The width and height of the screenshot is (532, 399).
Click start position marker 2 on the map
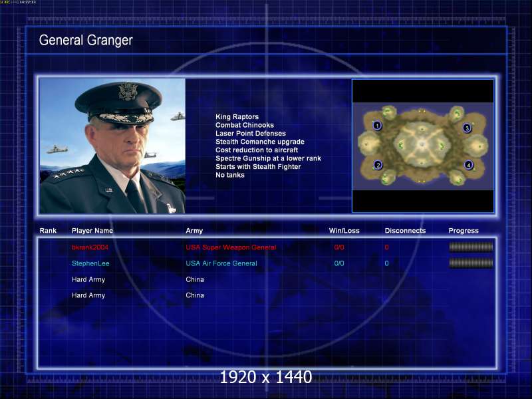click(378, 165)
